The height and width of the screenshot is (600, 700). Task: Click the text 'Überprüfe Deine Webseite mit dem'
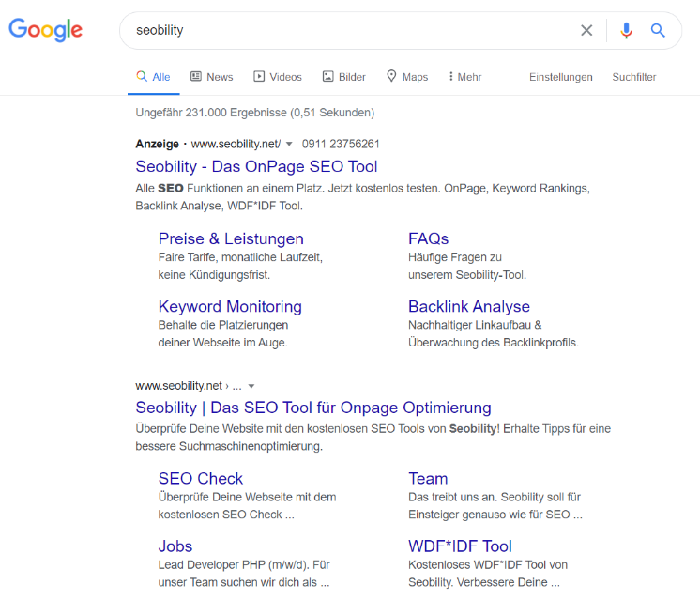click(x=248, y=498)
